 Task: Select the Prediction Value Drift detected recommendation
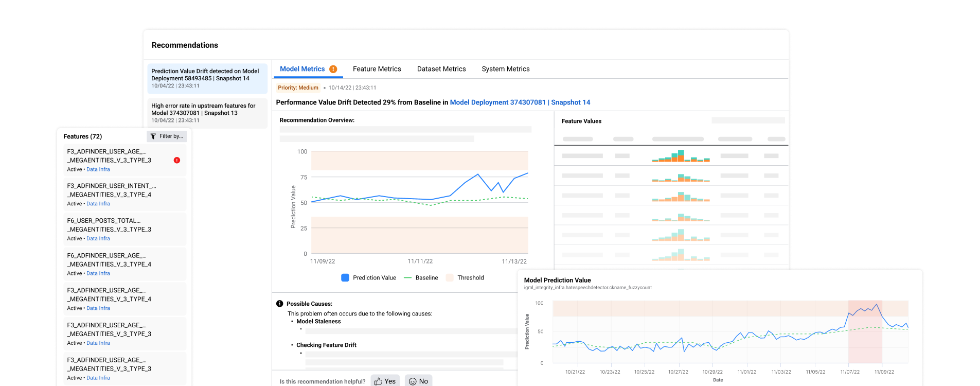click(x=207, y=78)
